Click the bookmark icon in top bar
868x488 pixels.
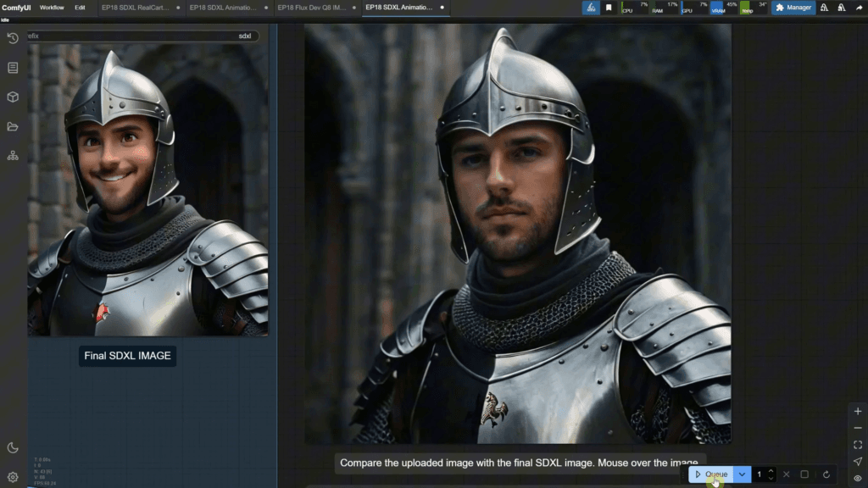(x=609, y=8)
